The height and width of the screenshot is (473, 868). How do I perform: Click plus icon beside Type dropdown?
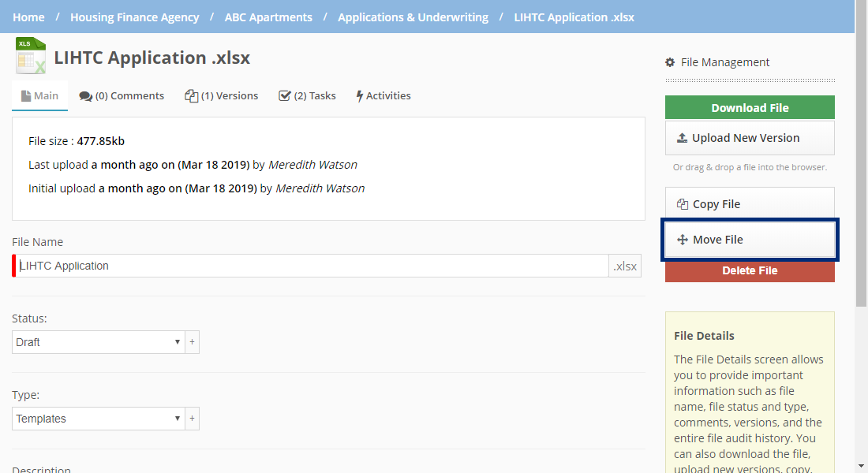point(192,419)
